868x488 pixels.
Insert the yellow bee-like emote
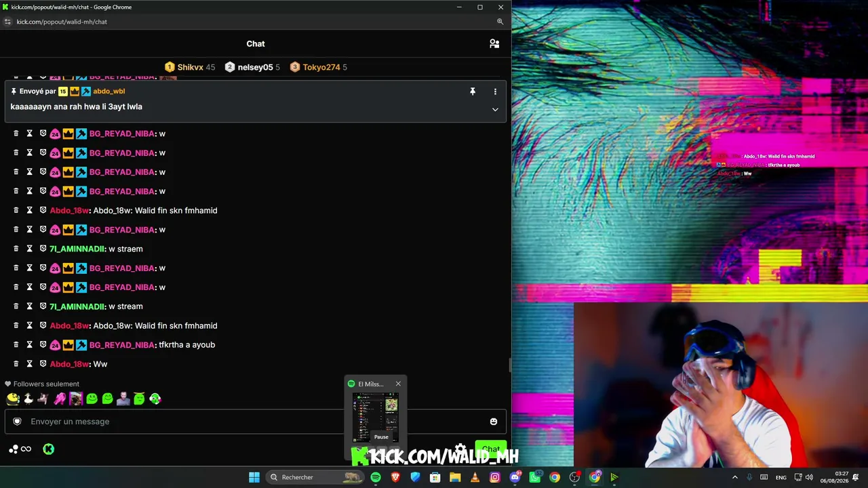click(x=12, y=399)
